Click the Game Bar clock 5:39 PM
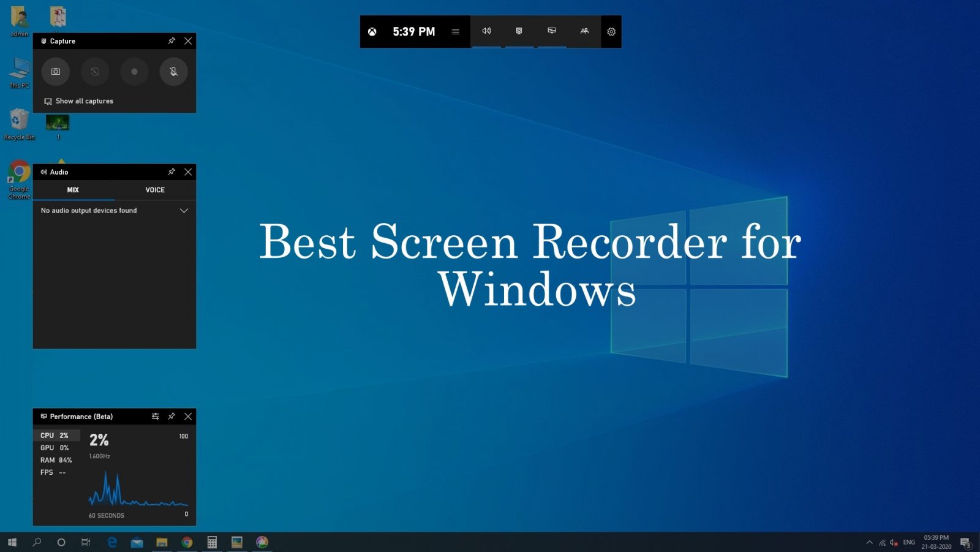Viewport: 980px width, 552px height. (414, 32)
